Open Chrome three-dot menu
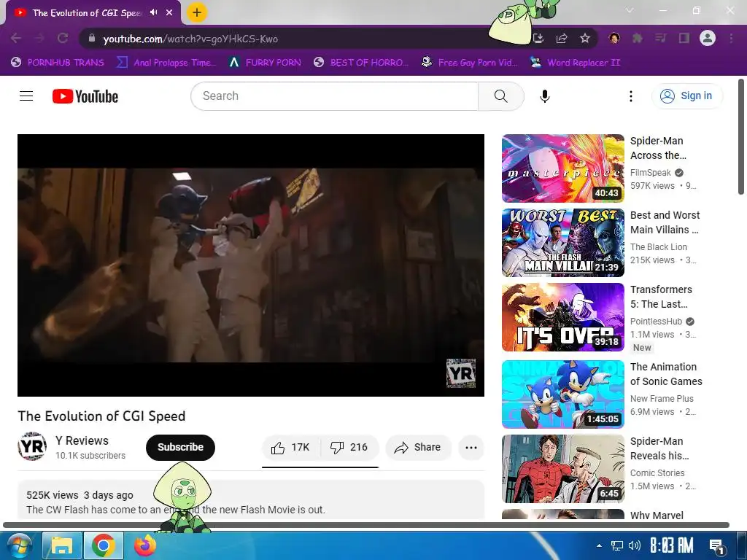This screenshot has width=747, height=560. (x=731, y=38)
